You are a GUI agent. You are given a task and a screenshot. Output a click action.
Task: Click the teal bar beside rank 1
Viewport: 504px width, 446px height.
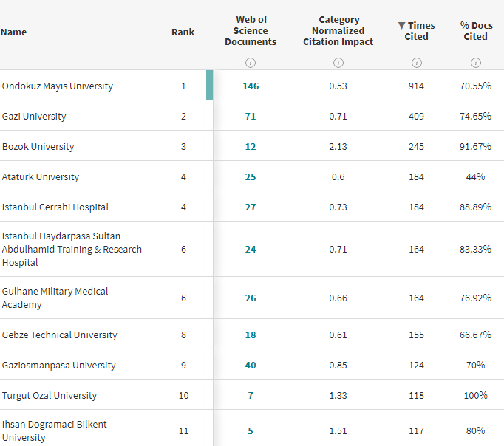(x=210, y=86)
